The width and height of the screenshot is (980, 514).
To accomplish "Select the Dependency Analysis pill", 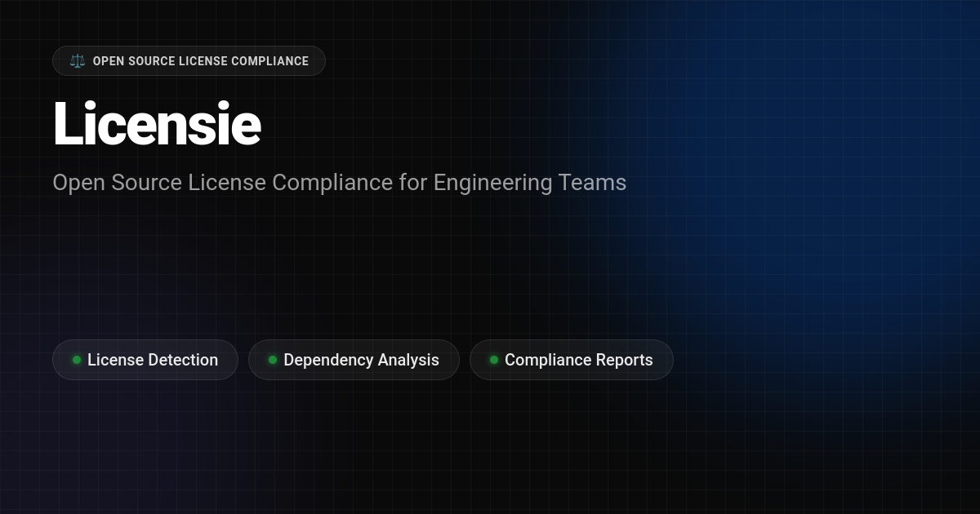I will pos(354,360).
